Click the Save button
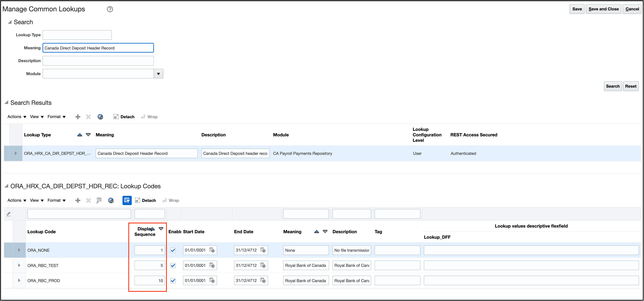 pyautogui.click(x=577, y=9)
